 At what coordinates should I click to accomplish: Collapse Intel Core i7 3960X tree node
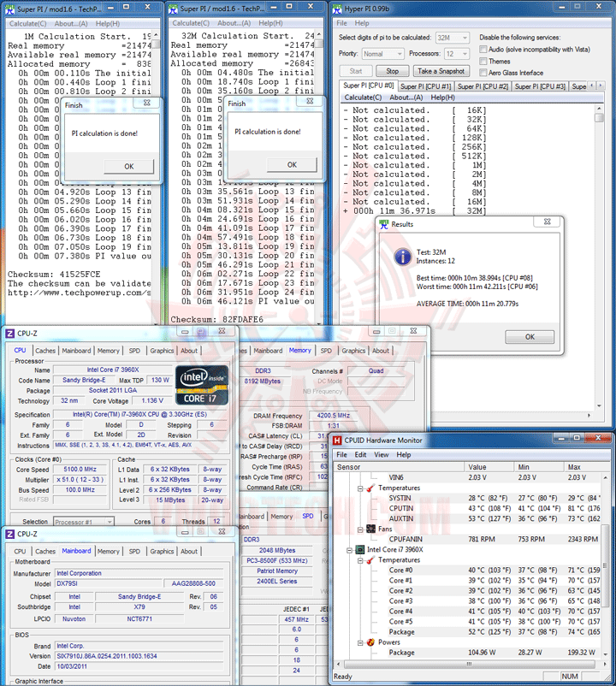pyautogui.click(x=350, y=550)
